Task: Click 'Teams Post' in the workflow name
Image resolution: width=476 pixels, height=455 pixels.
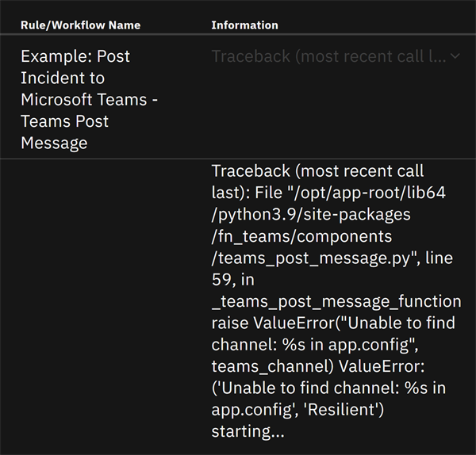Action: tap(65, 121)
